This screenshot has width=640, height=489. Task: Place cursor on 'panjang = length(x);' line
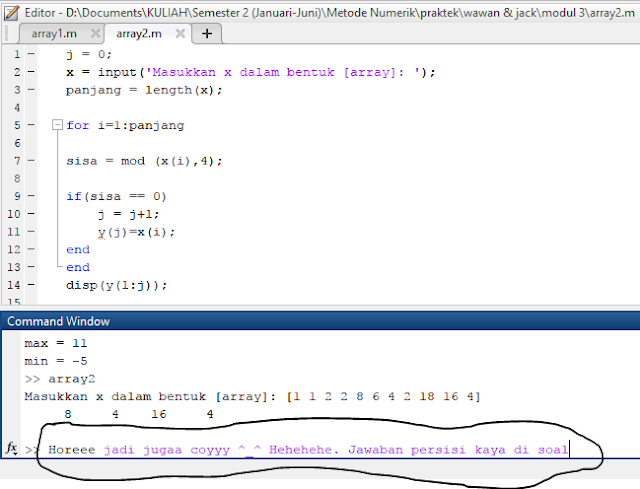pyautogui.click(x=144, y=90)
